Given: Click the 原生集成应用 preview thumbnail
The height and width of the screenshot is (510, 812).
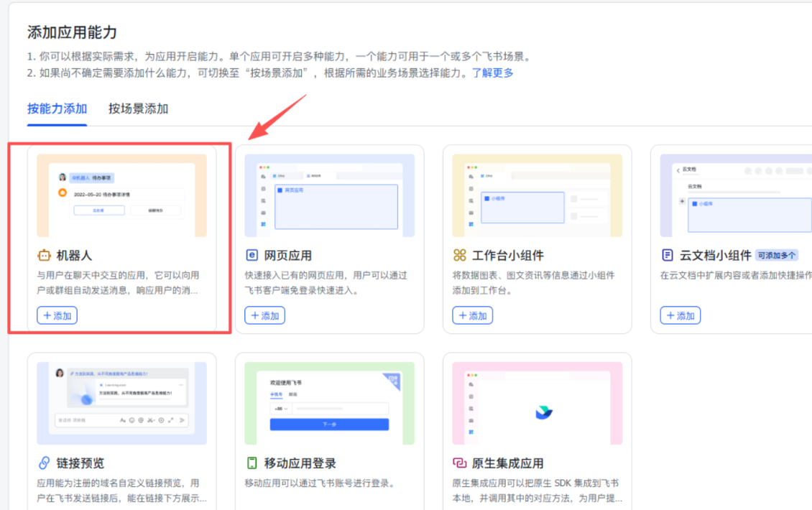Looking at the screenshot, I should pos(538,403).
